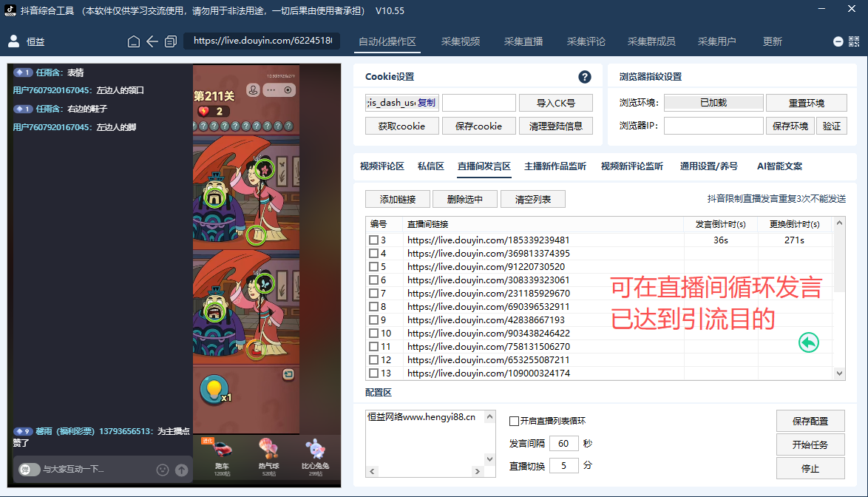Open the 主播新作品监听 sub-tab
868x497 pixels.
click(555, 166)
